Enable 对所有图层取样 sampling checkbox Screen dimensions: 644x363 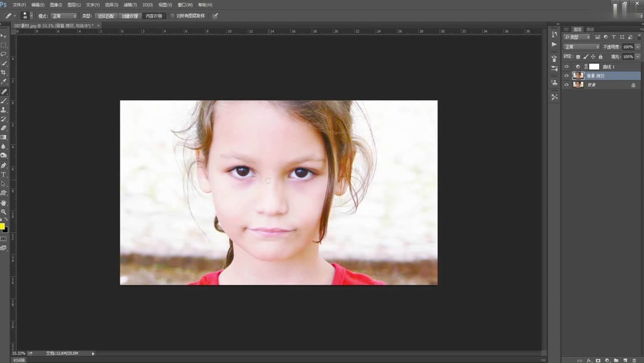pyautogui.click(x=172, y=16)
